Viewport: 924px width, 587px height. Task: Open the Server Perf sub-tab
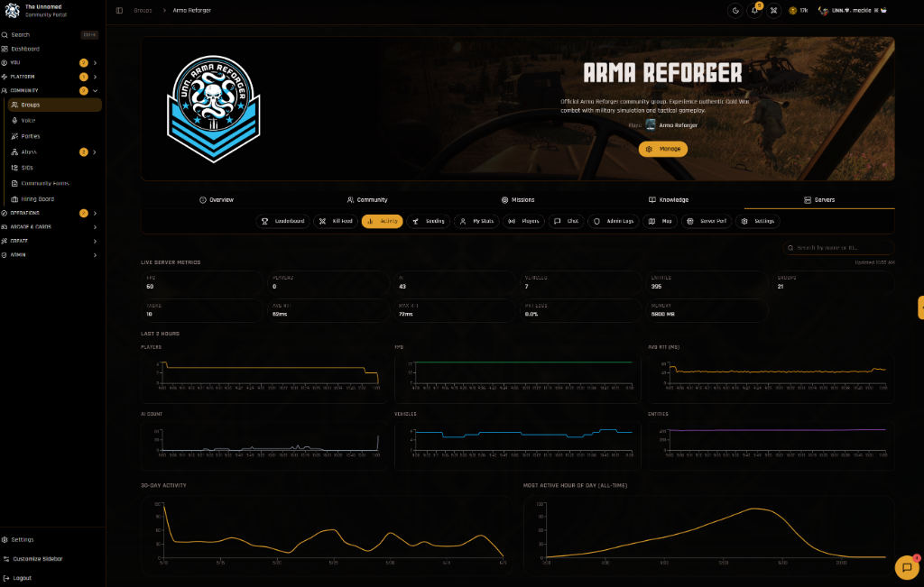(707, 222)
